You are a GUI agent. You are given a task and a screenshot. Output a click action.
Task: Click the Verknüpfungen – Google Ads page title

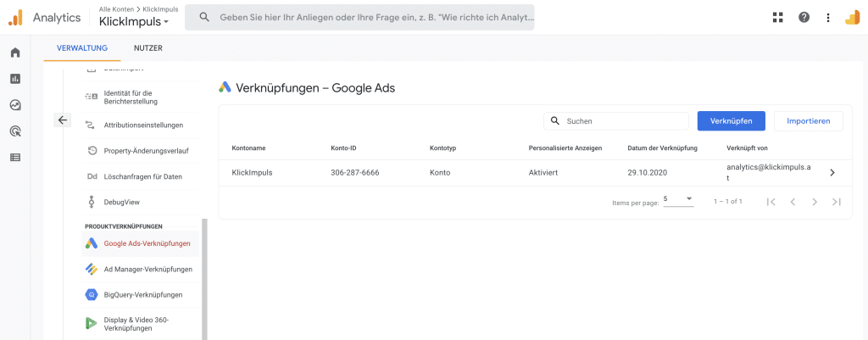click(315, 87)
